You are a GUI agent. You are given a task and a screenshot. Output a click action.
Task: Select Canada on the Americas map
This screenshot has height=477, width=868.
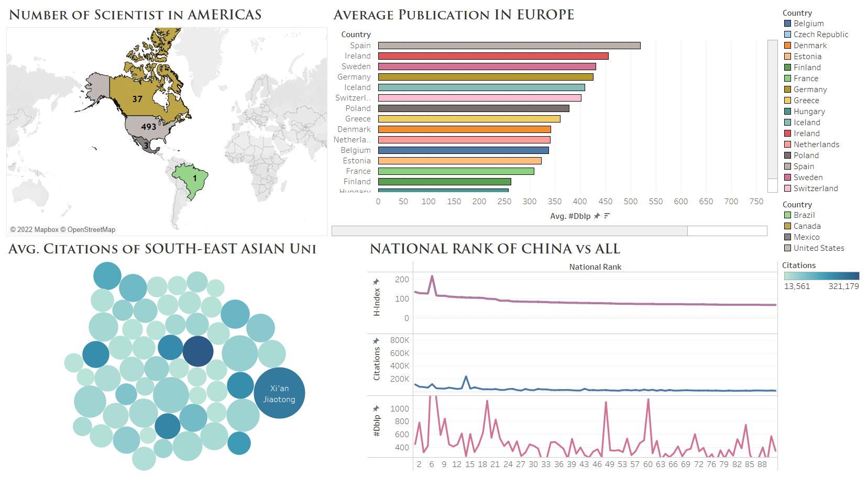(x=137, y=99)
